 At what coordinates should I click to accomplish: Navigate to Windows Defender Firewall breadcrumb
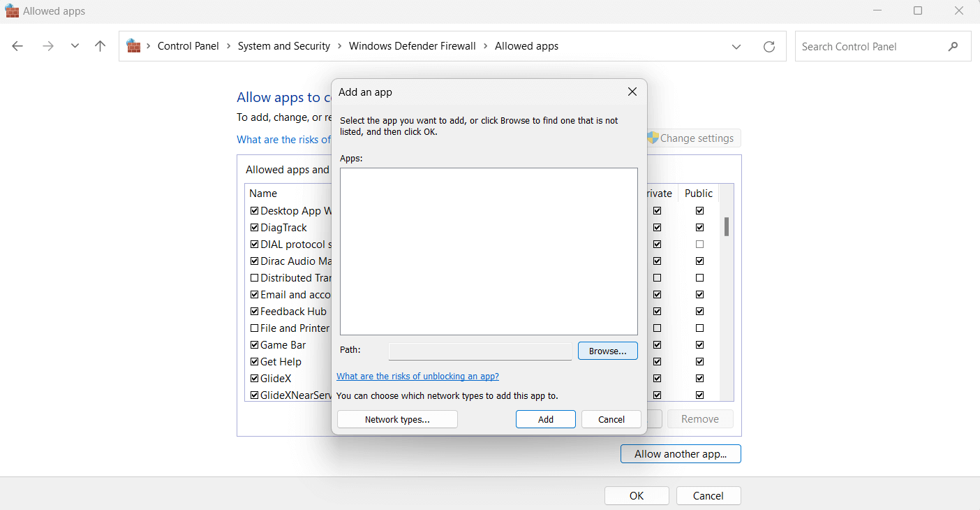pos(412,45)
